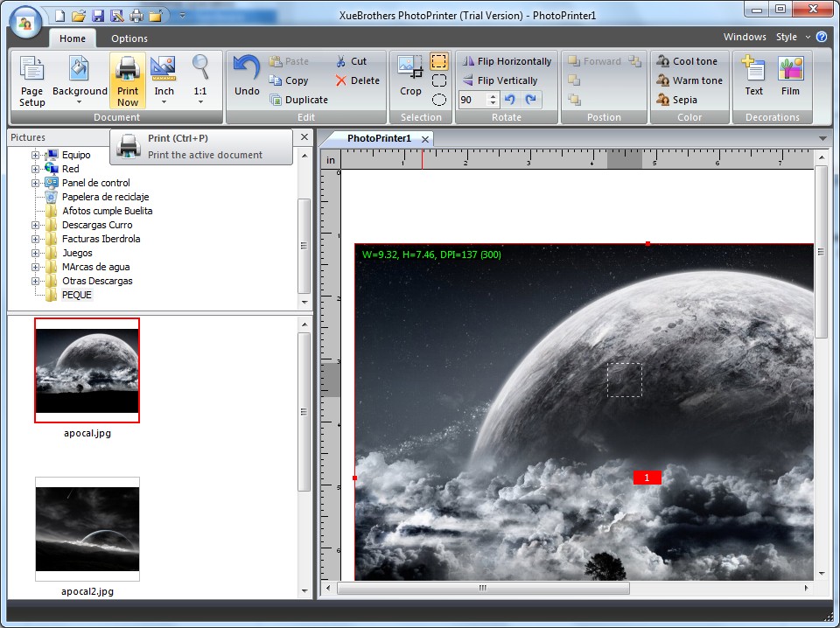Select the PEQUE folder
This screenshot has width=840, height=628.
click(x=77, y=295)
